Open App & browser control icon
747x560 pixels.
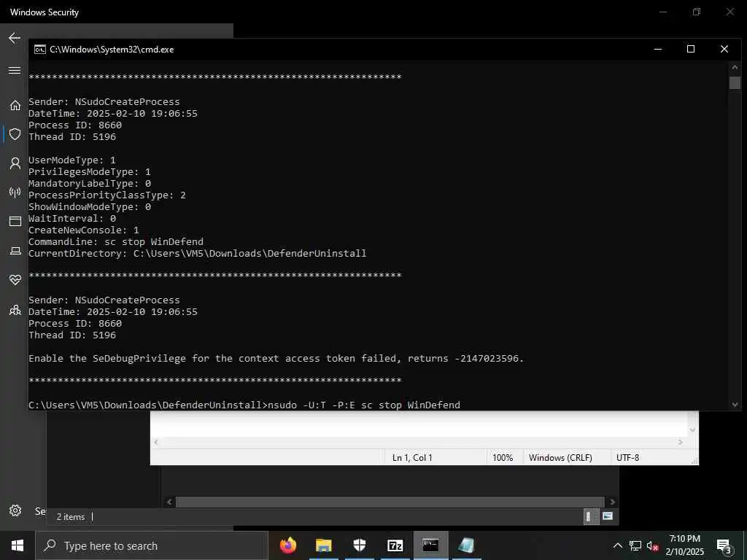15,222
